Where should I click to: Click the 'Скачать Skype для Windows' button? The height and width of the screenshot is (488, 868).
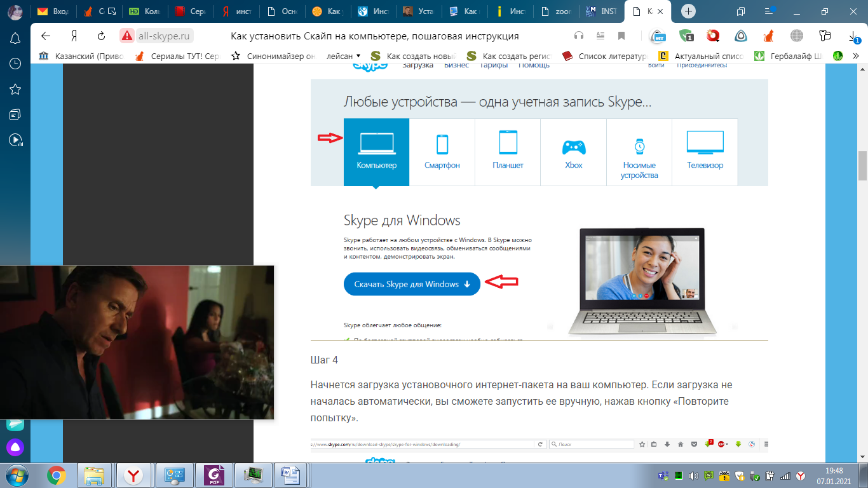(x=412, y=284)
